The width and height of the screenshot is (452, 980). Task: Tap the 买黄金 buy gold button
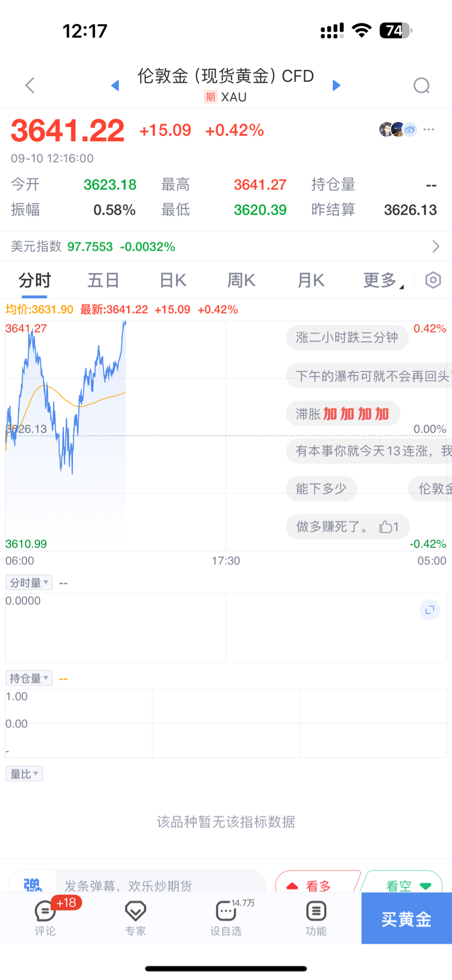407,918
